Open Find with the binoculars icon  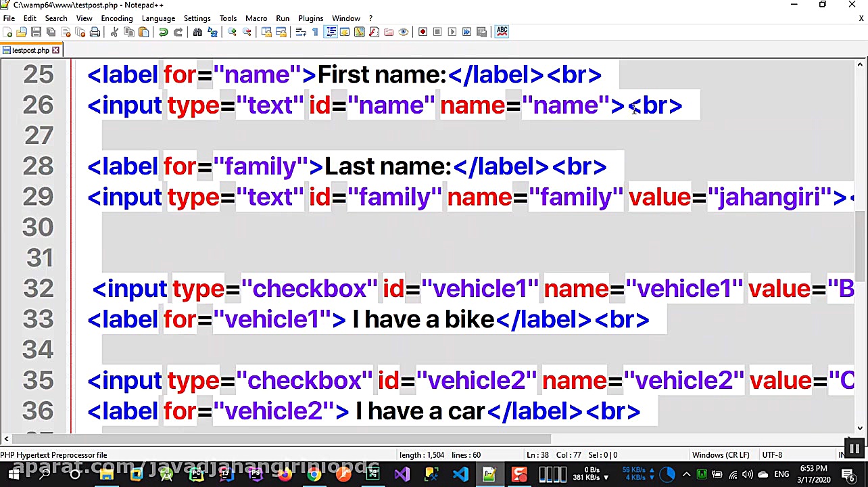[x=197, y=32]
